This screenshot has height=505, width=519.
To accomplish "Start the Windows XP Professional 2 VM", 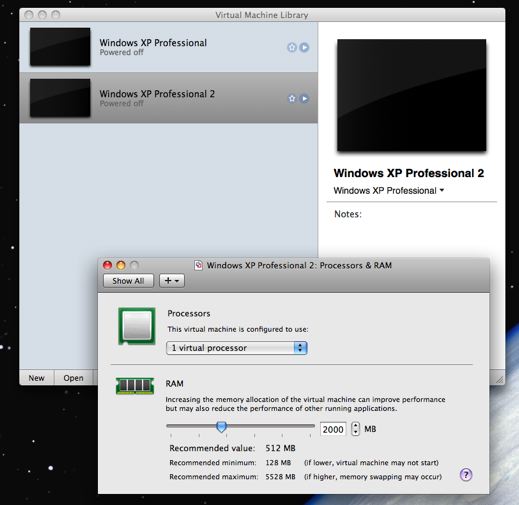I will click(304, 98).
